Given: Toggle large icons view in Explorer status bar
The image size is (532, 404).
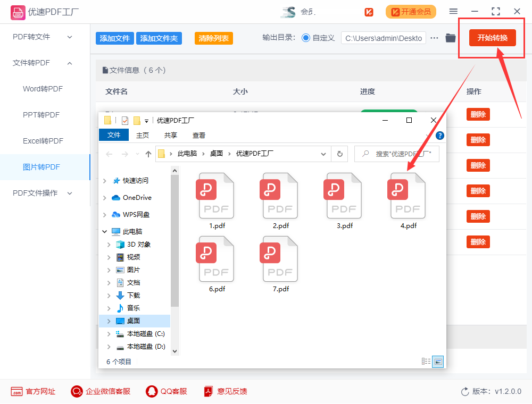Looking at the screenshot, I should (438, 361).
